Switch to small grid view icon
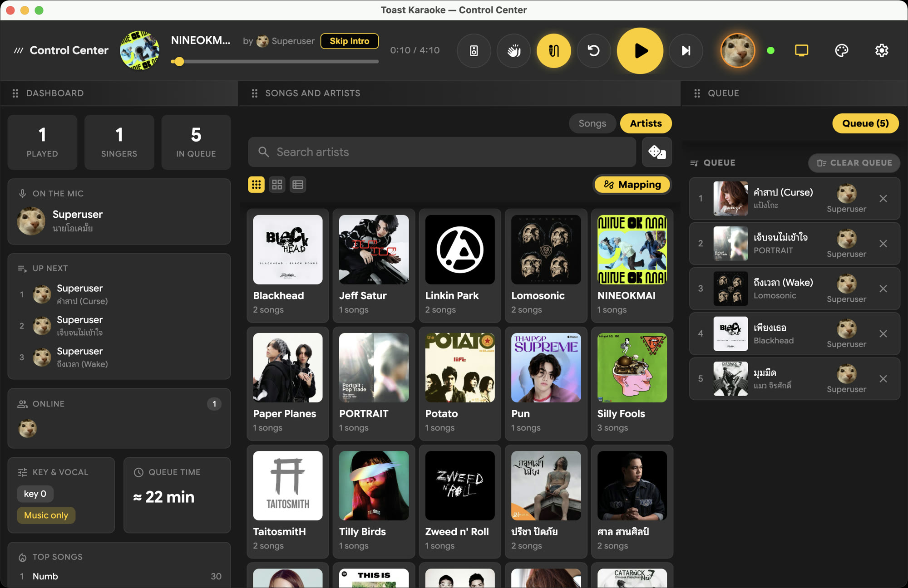 point(256,185)
